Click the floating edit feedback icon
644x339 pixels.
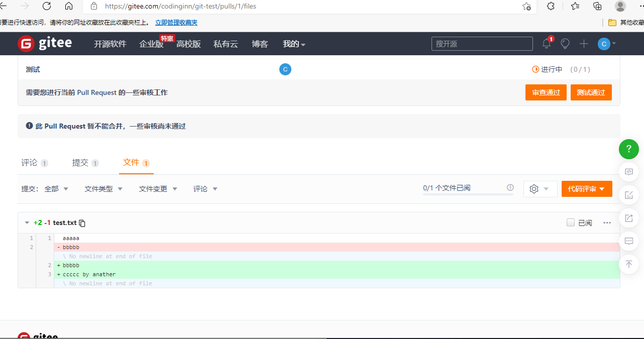pos(629,195)
